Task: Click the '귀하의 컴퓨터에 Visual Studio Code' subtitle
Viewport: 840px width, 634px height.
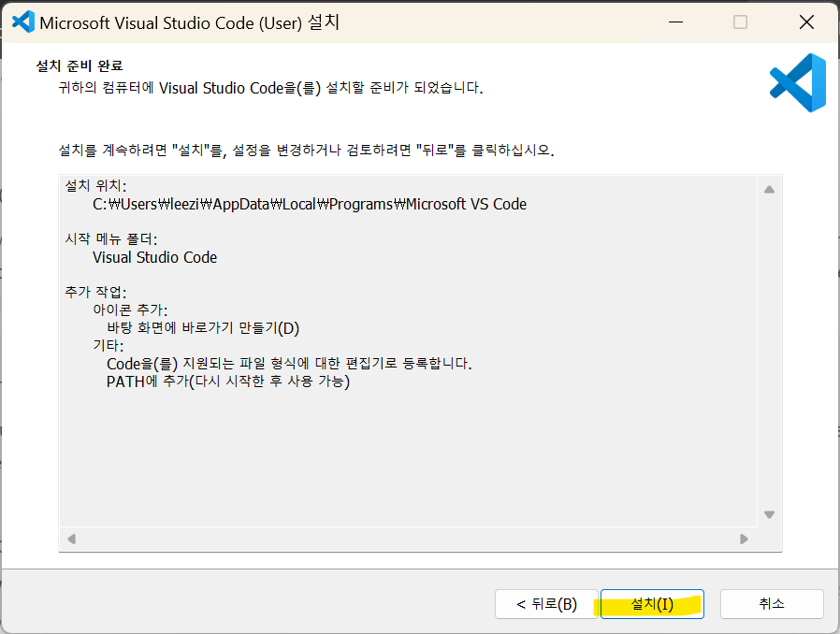Action: [270, 88]
